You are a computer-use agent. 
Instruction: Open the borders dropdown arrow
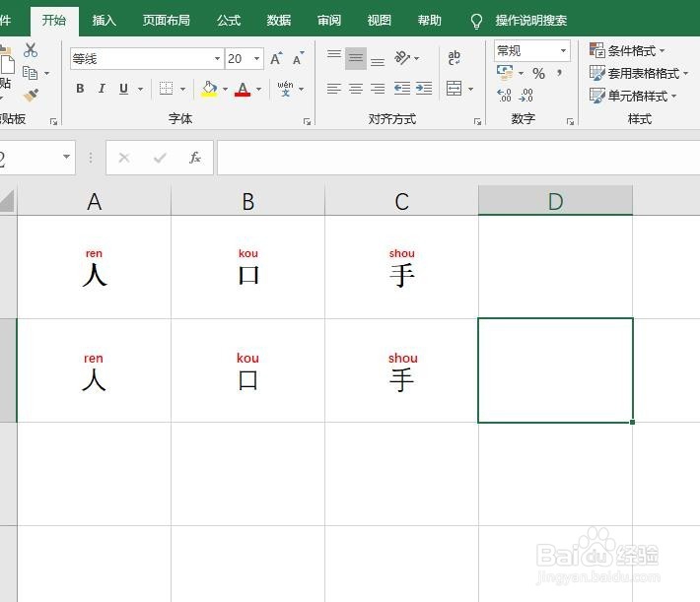(182, 89)
